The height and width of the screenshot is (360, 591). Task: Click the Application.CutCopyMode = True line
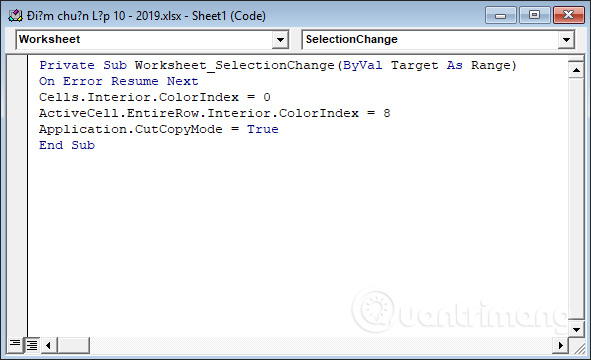pyautogui.click(x=159, y=129)
